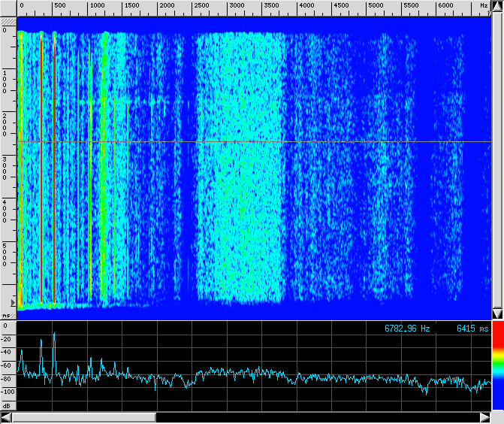Click the dB unit label on the spectrum axis
The height and width of the screenshot is (424, 504).
(7, 404)
